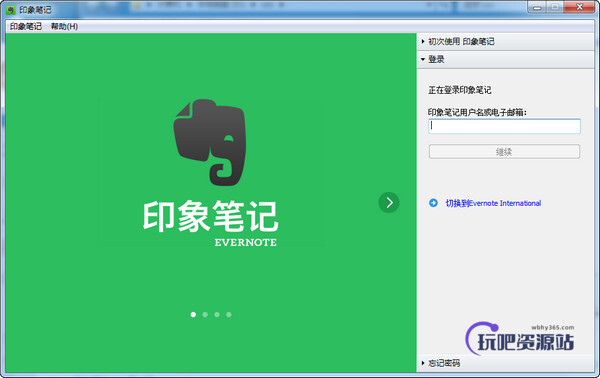The image size is (600, 378).
Task: Click the 继续 button
Action: tap(504, 152)
